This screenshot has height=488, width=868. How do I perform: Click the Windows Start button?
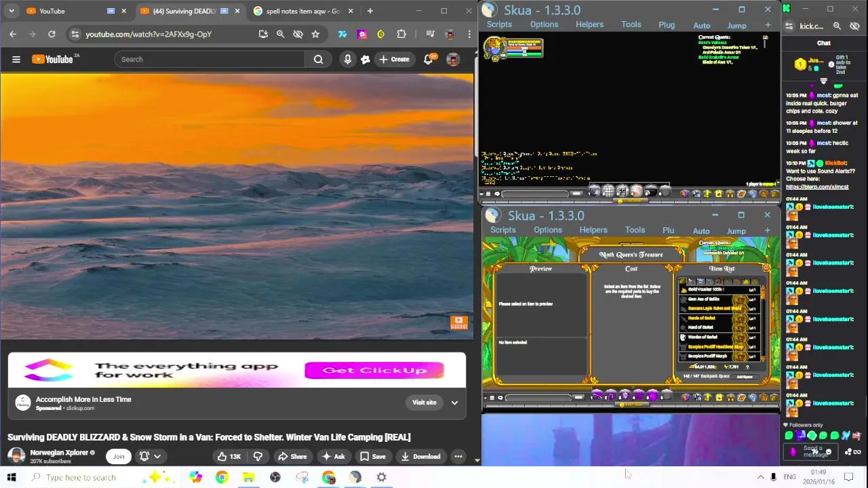click(12, 477)
